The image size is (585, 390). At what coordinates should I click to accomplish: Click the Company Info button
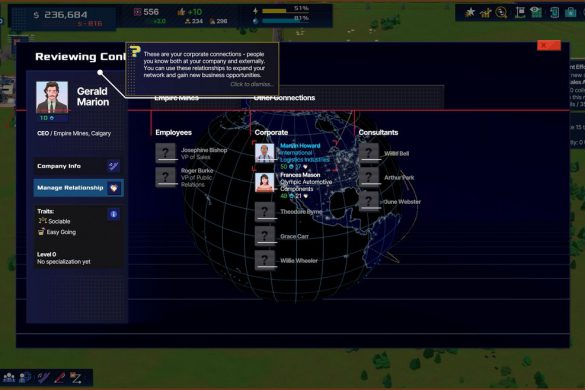tap(78, 166)
